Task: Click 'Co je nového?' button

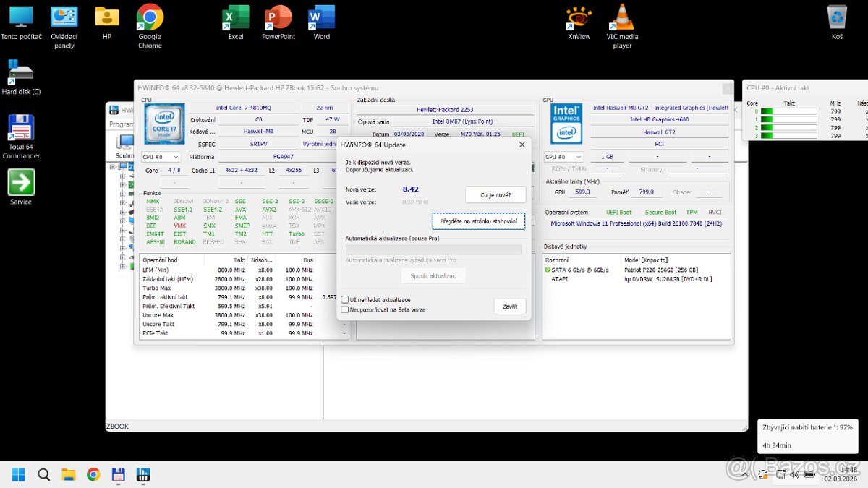Action: 495,195
